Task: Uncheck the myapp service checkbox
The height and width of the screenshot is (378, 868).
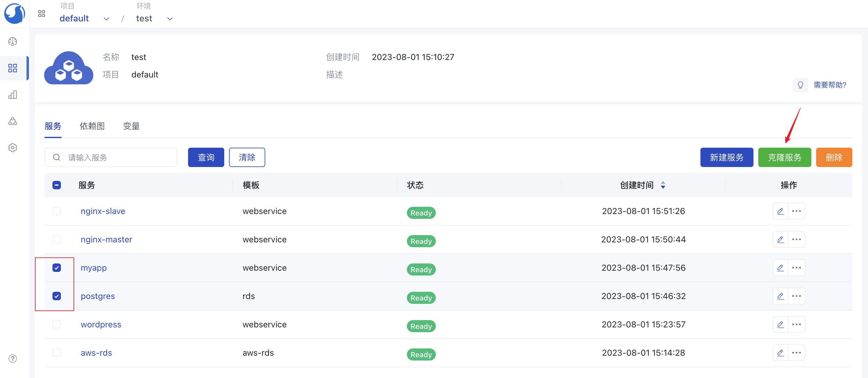Action: click(57, 268)
